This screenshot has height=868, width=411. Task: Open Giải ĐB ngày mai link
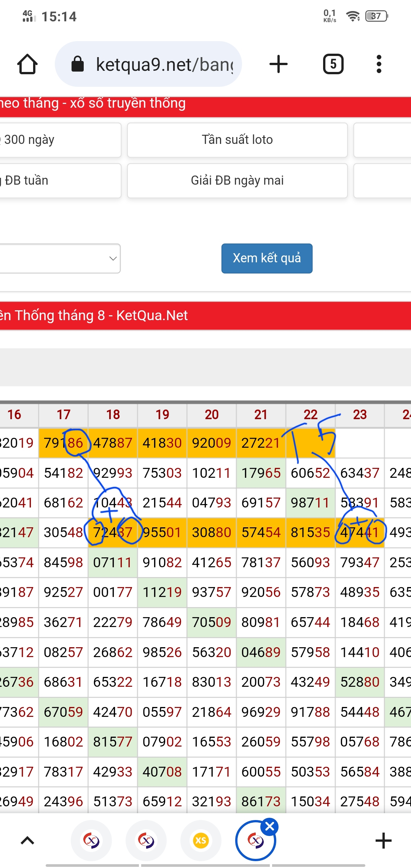[x=237, y=180]
